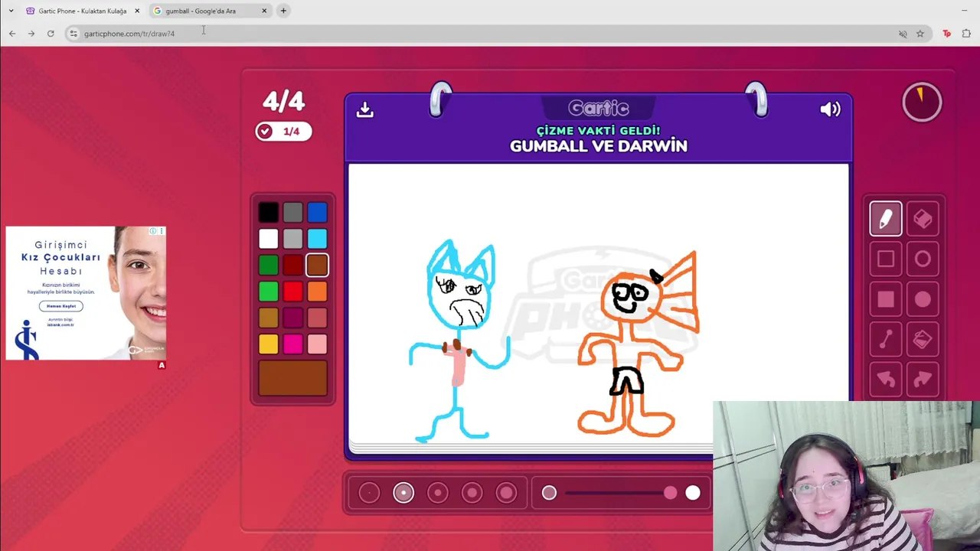Open the ad info icon on banner
The image size is (980, 551).
(x=153, y=231)
